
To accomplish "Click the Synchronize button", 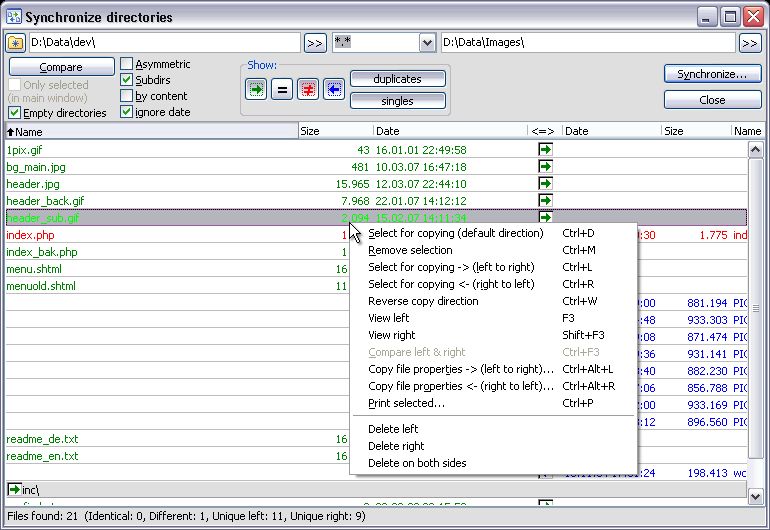I will coord(712,74).
